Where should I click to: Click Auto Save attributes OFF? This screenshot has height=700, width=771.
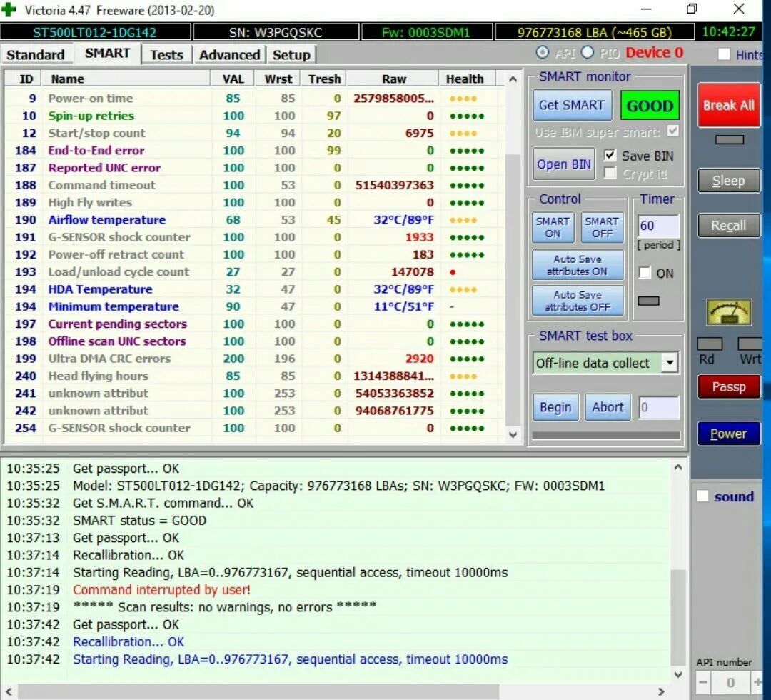[x=578, y=301]
